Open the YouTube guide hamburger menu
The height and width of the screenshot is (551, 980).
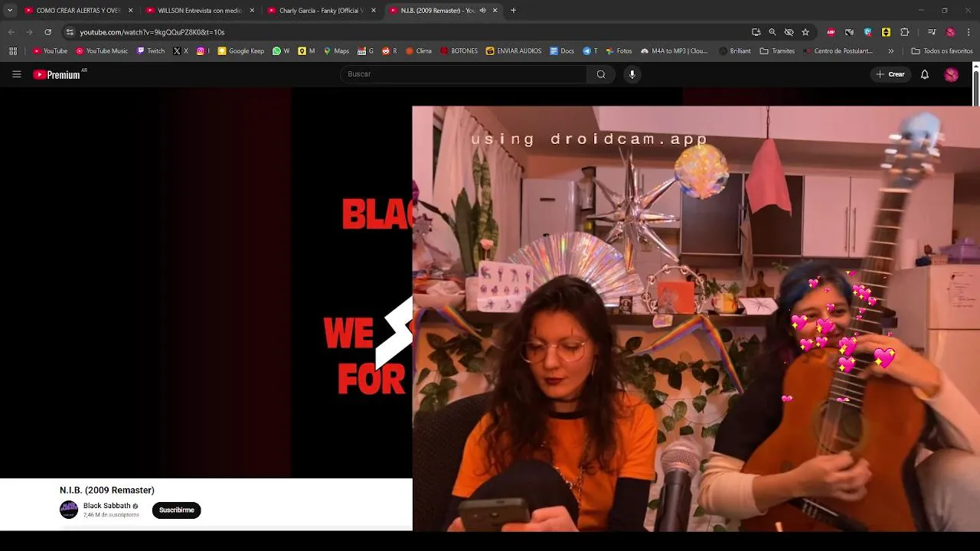click(x=16, y=74)
